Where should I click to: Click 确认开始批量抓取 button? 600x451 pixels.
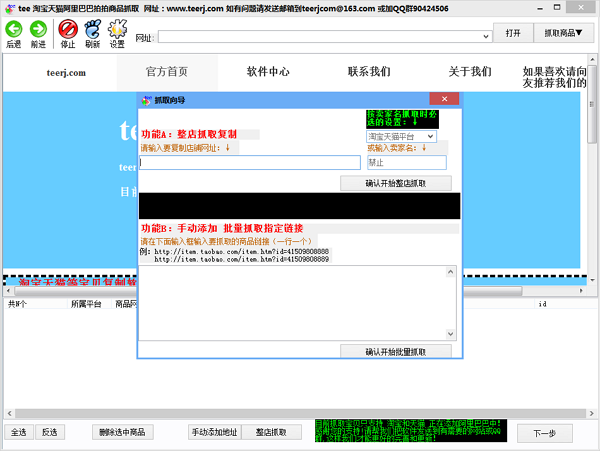396,351
